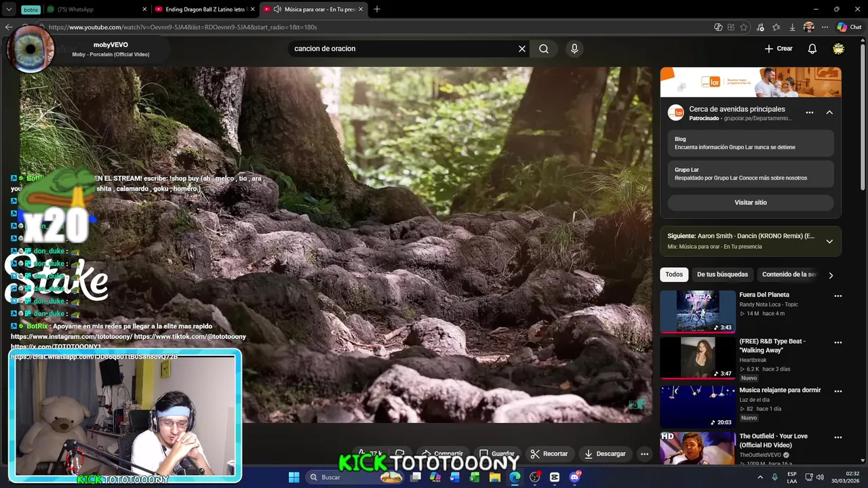Open Musica relajante para dormir thumbnail
This screenshot has height=488, width=868.
(698, 407)
